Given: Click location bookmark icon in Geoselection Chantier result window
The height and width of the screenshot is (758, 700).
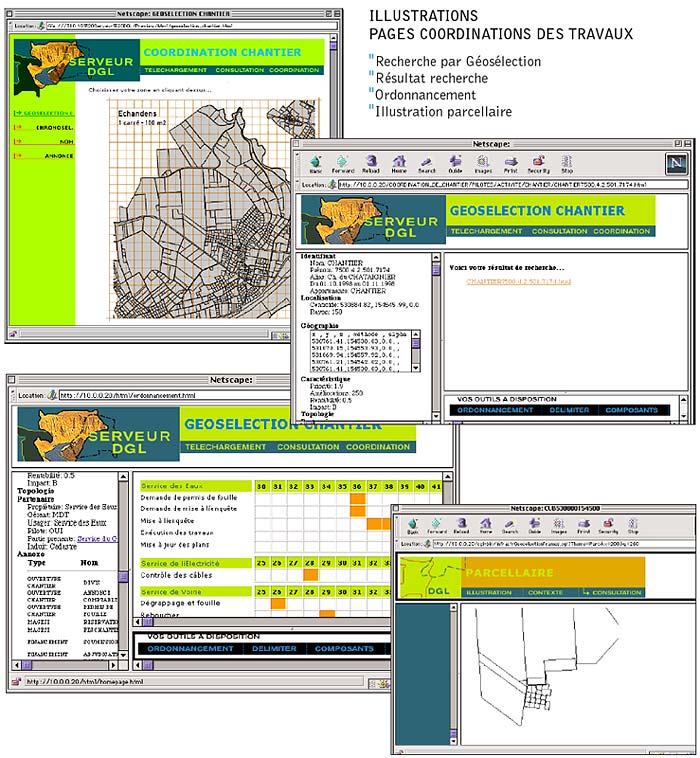Looking at the screenshot, I should pyautogui.click(x=332, y=184).
